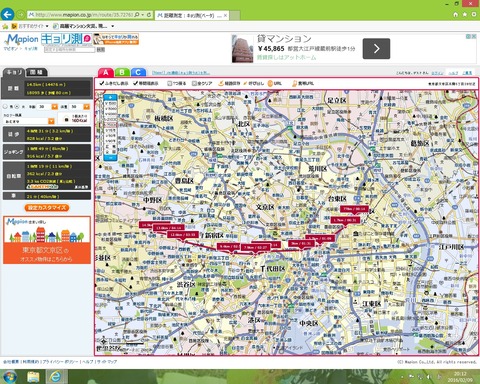Viewport: 480px width, 384px height.
Task: Open the 会社概要 footer link
Action: point(11,362)
